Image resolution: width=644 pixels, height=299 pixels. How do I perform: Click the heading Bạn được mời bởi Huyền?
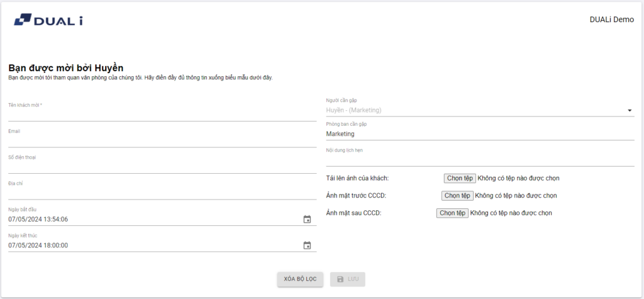tap(66, 68)
